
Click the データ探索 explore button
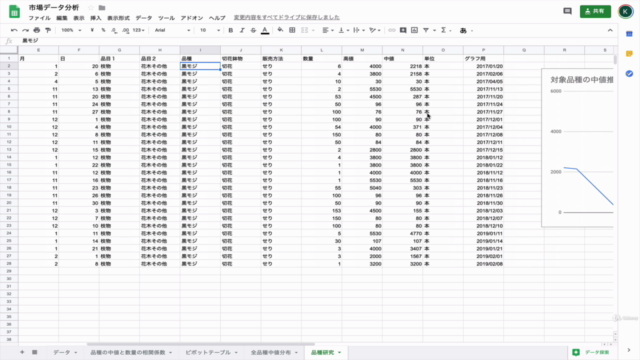(591, 352)
